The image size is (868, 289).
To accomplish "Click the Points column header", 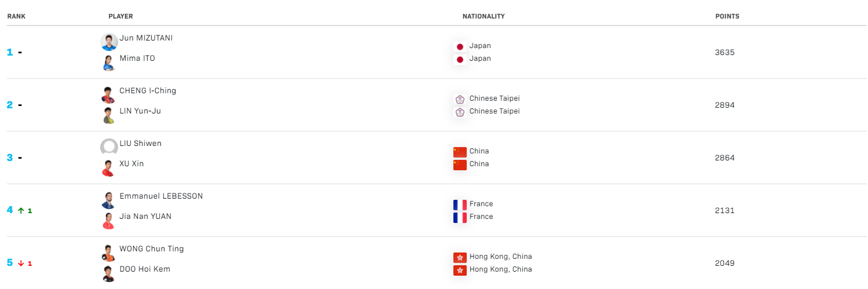I will pos(727,16).
